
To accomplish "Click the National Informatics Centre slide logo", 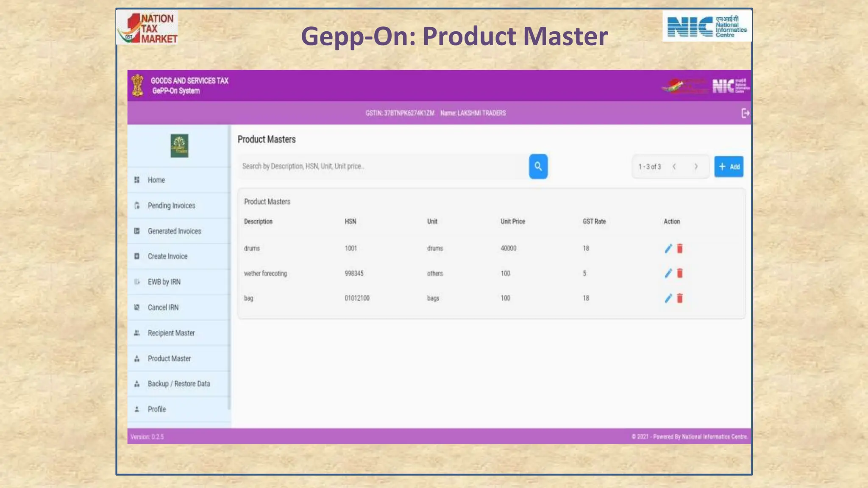I will tap(707, 26).
